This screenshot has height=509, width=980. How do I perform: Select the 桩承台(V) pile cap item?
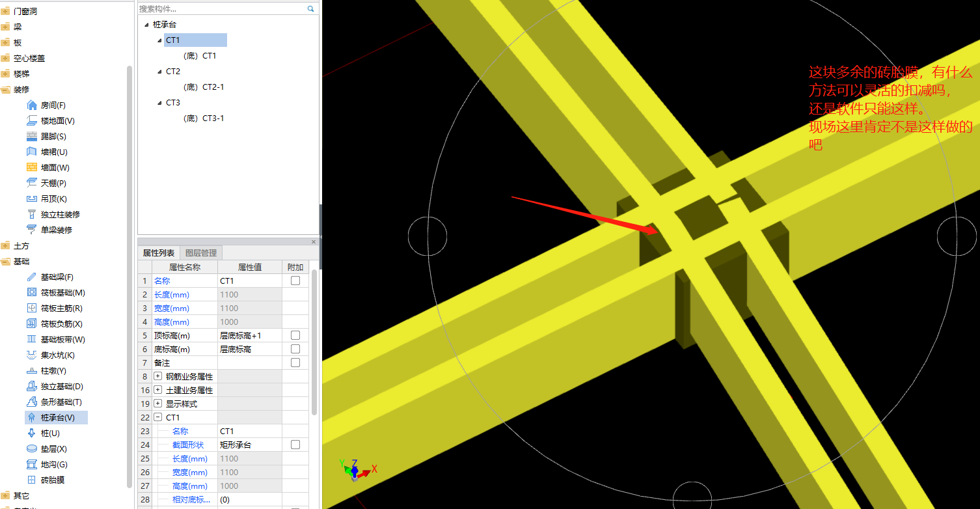point(56,418)
